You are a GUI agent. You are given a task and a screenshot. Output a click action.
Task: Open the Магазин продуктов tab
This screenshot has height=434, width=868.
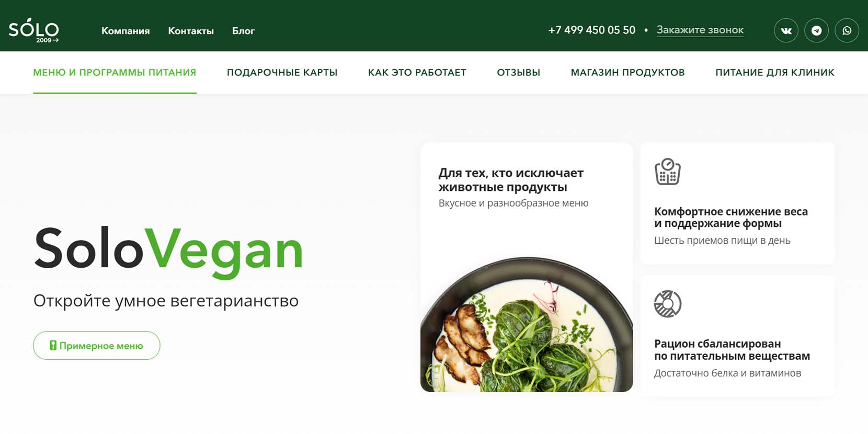(628, 73)
